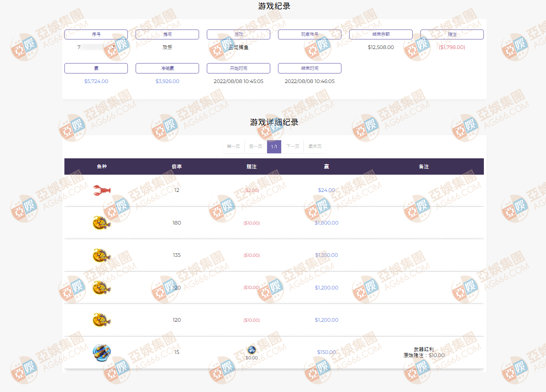
Task: Click the small blue orb icon above $0.00
Action: (x=252, y=349)
